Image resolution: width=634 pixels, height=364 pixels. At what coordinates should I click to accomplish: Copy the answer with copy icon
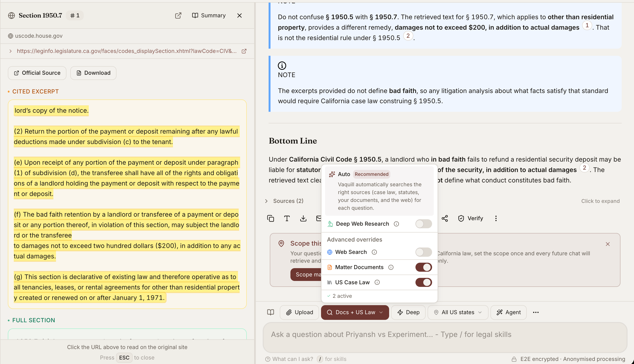click(x=270, y=218)
